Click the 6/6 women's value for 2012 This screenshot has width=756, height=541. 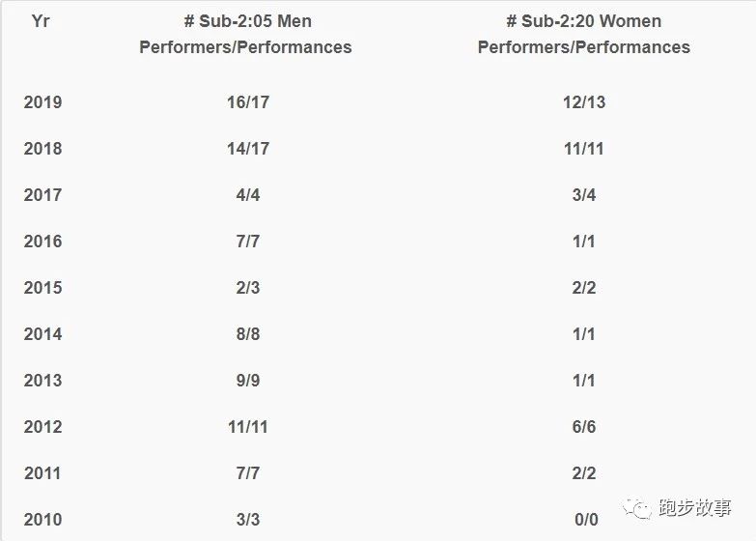pos(584,426)
